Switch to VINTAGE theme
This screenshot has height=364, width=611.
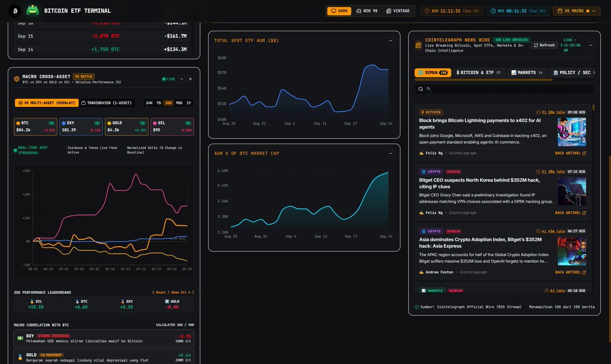pos(398,11)
